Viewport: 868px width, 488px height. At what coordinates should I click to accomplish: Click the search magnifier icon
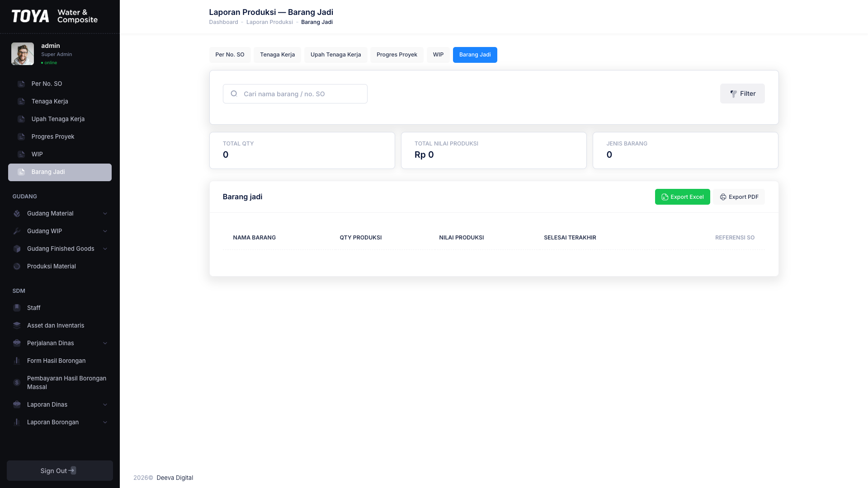point(234,94)
